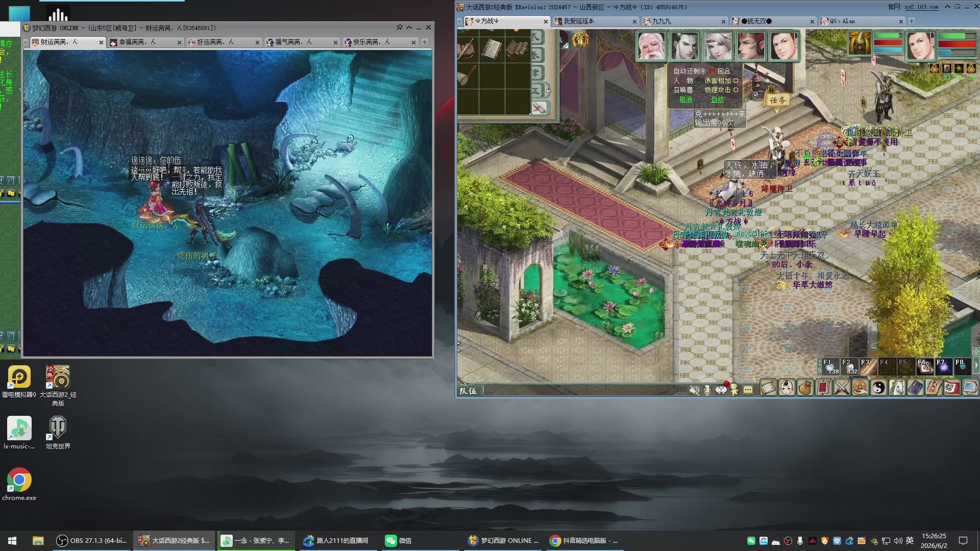The image size is (980, 551).
Task: Open the white horse mount icon
Action: point(897,388)
